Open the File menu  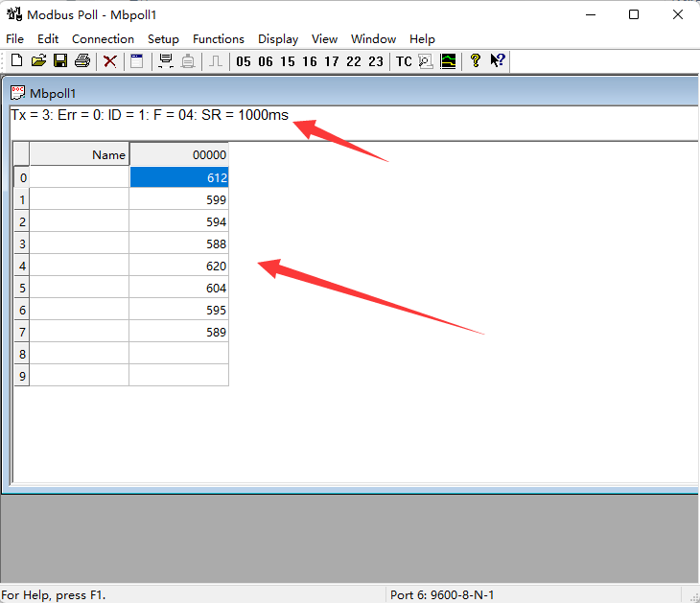click(14, 39)
